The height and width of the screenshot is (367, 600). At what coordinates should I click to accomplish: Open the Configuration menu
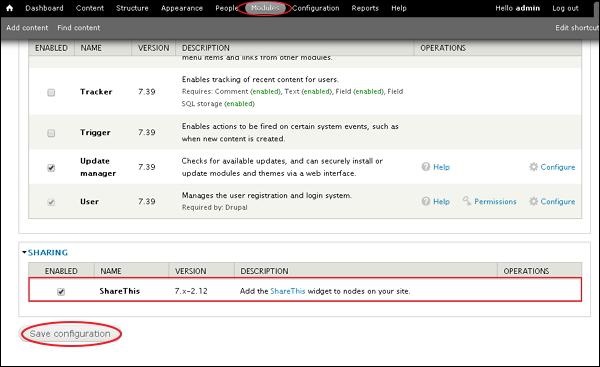[316, 8]
